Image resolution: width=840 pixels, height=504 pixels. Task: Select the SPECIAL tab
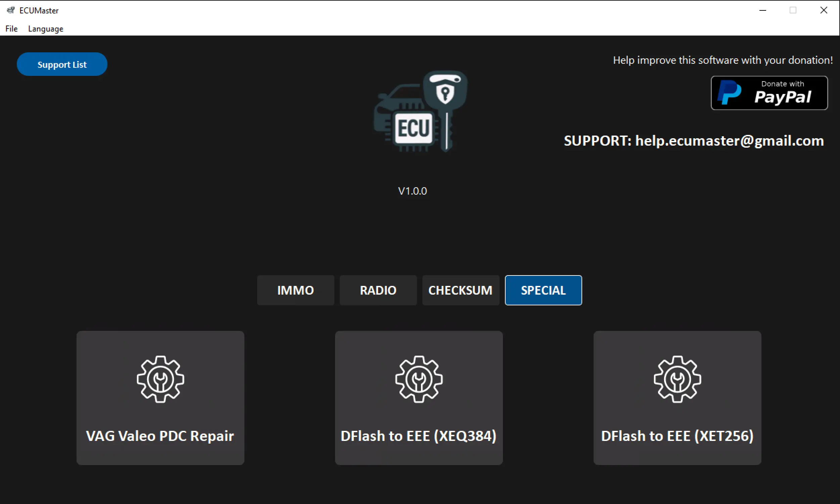543,290
